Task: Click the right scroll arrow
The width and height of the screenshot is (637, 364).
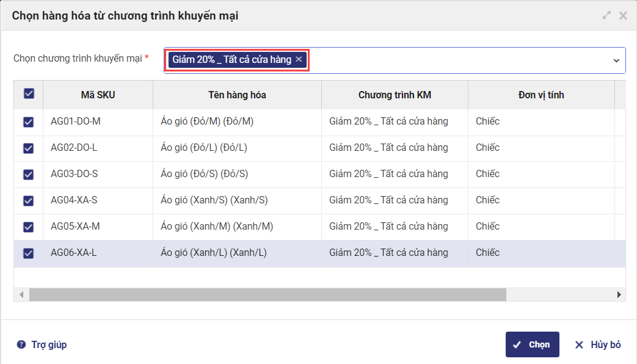Action: pyautogui.click(x=619, y=294)
